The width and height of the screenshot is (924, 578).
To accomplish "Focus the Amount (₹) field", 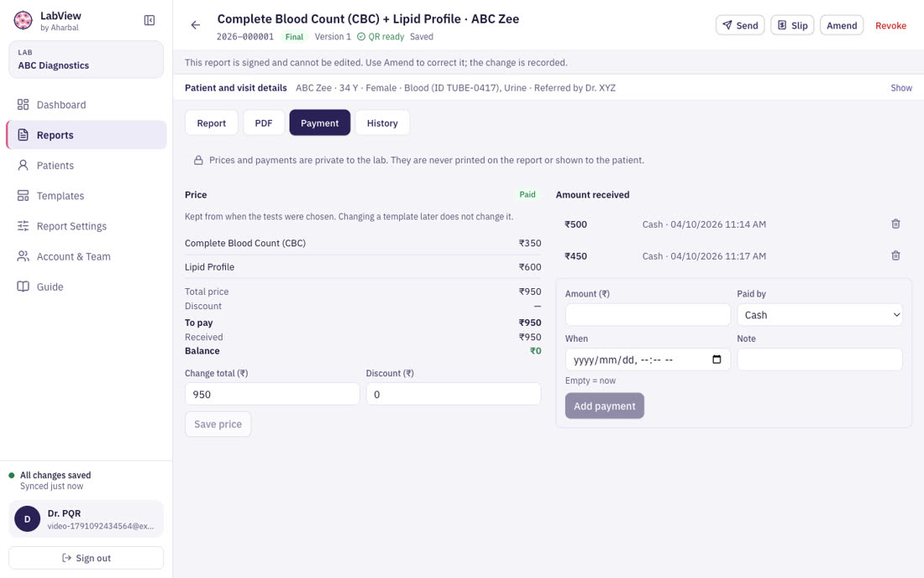I will pyautogui.click(x=648, y=315).
